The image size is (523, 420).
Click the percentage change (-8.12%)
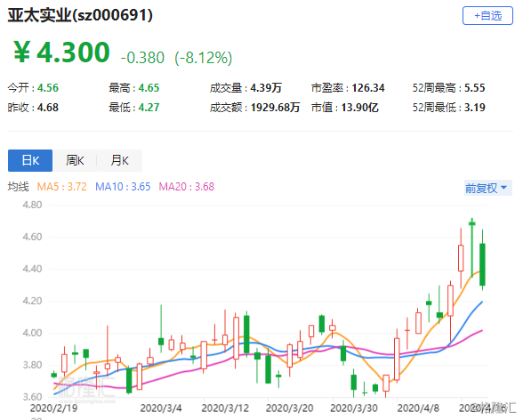(x=204, y=57)
